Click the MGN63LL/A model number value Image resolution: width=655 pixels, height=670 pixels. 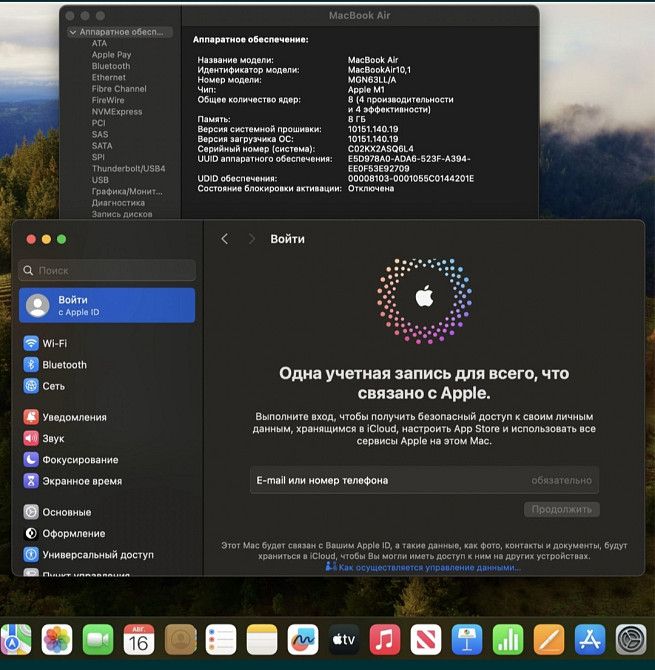[372, 80]
